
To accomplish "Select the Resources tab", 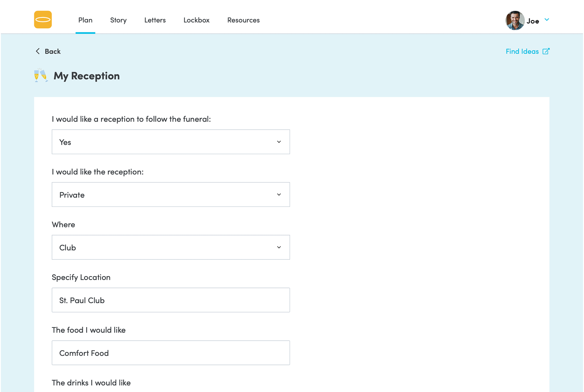I will pos(243,20).
